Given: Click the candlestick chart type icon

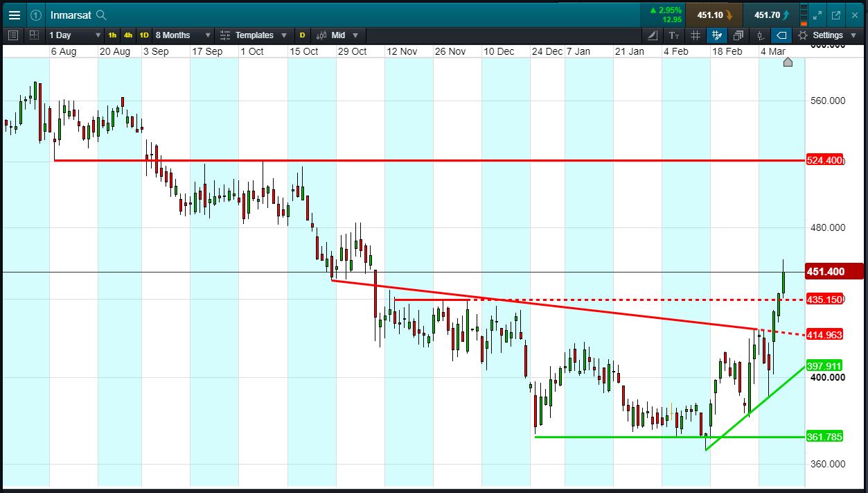Looking at the screenshot, I should click(x=321, y=35).
